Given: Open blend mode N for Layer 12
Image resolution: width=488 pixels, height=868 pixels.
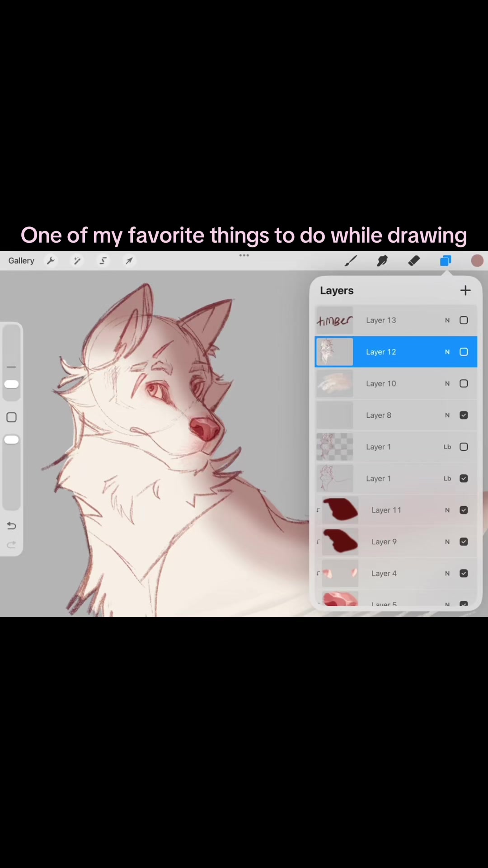Looking at the screenshot, I should [447, 352].
